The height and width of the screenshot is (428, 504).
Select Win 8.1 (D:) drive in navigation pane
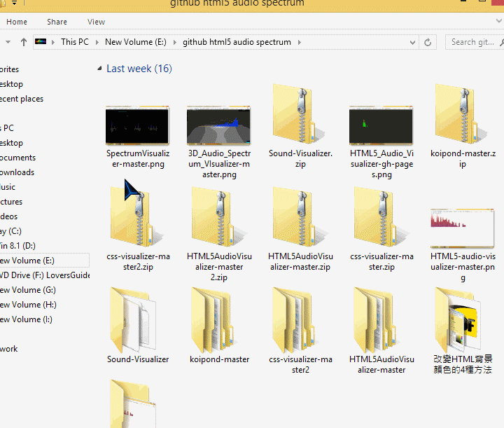[x=17, y=246]
